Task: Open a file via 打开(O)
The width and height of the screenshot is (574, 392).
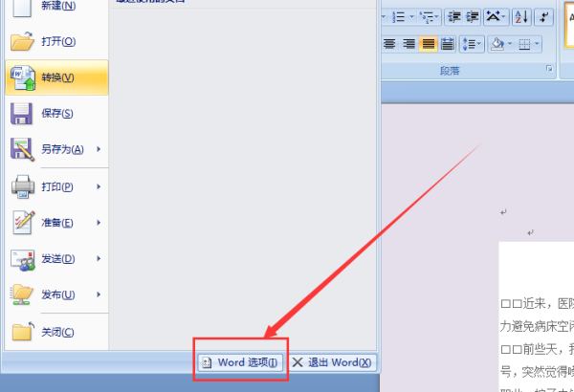Action: pyautogui.click(x=56, y=41)
